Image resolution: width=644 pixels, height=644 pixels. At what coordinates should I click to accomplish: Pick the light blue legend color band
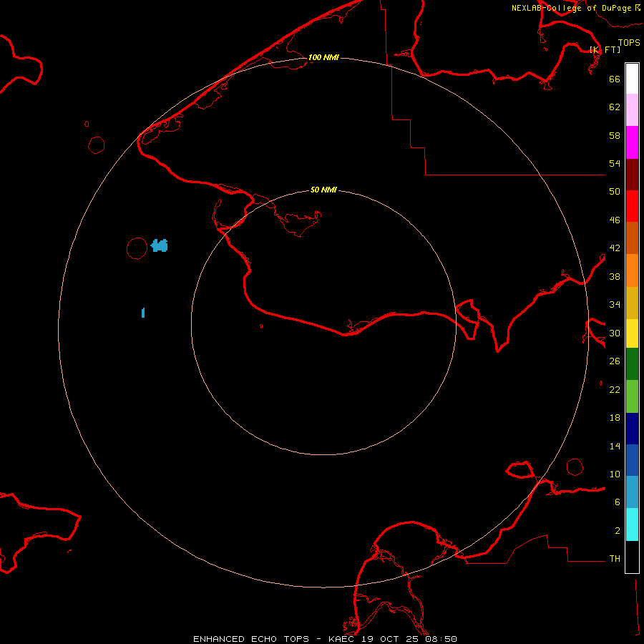point(632,492)
